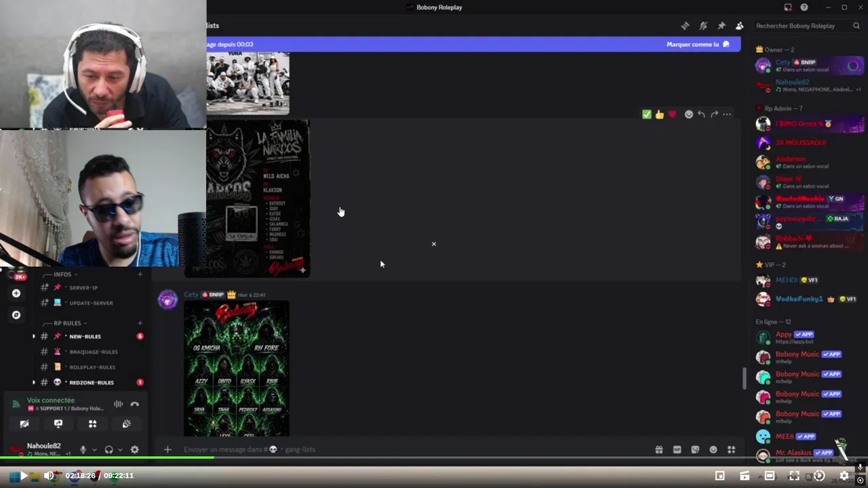Open the Discord inbox icon
The image size is (868, 488).
(788, 7)
